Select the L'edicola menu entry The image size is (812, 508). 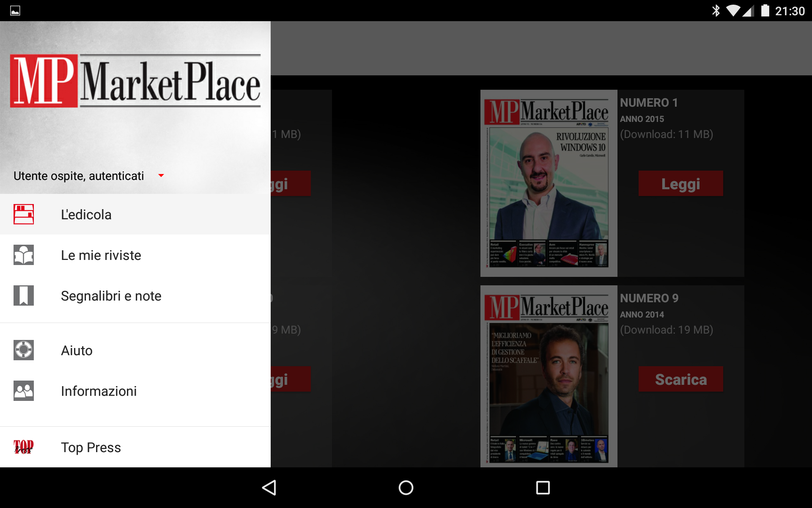pos(86,215)
